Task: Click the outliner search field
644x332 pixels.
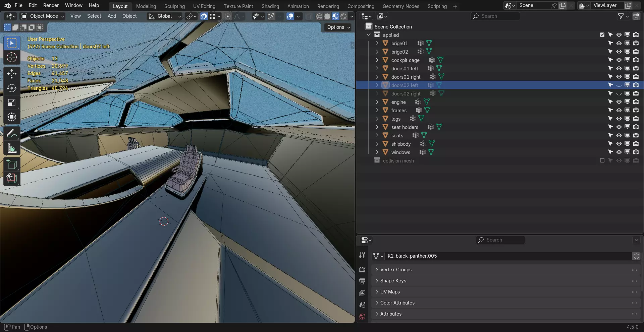Action: pos(495,16)
